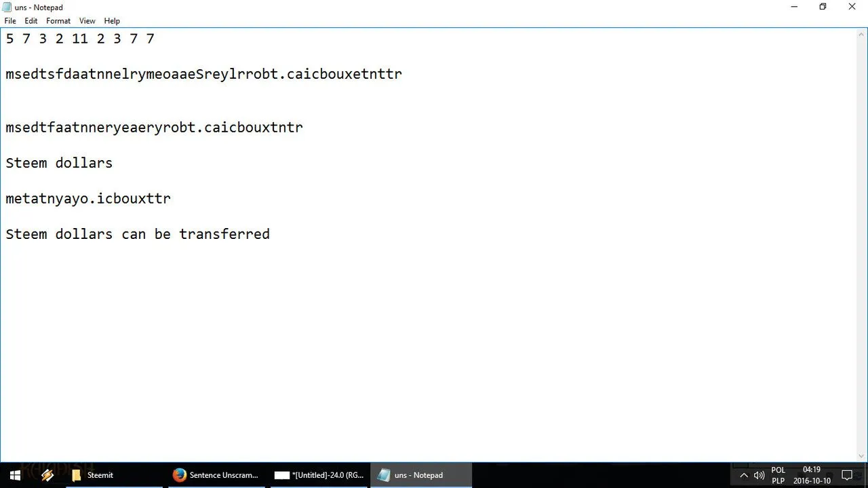Screen dimensions: 868x488
Task: Click the line 'Steem dollars'
Action: click(59, 163)
